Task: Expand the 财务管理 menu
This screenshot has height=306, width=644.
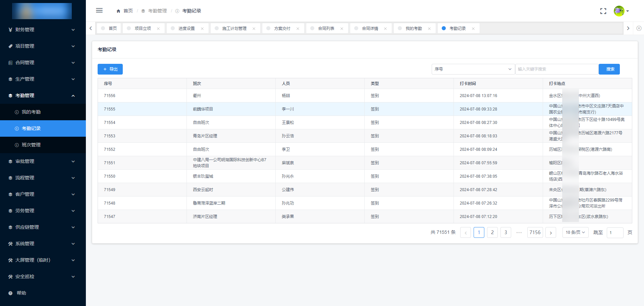Action: coord(43,30)
